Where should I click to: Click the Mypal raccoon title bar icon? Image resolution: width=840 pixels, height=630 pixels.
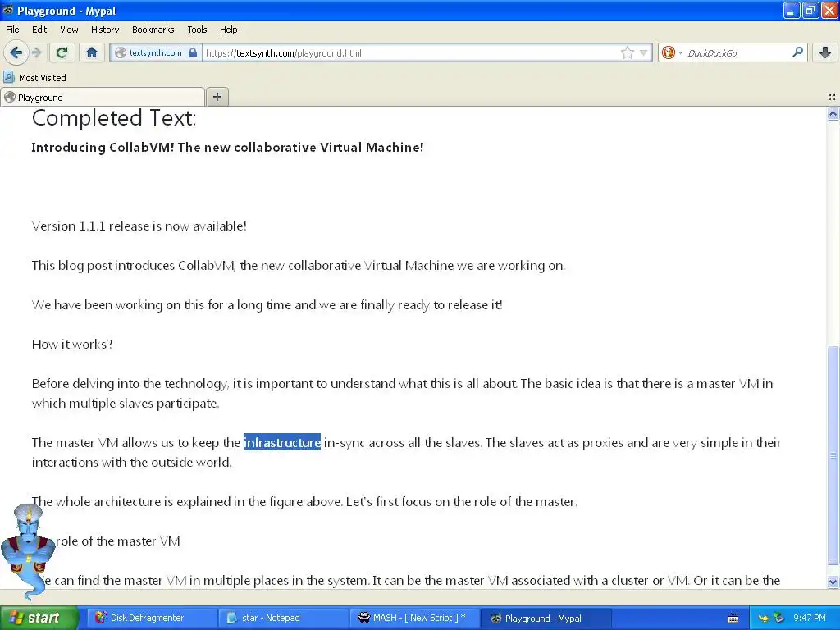[8, 10]
